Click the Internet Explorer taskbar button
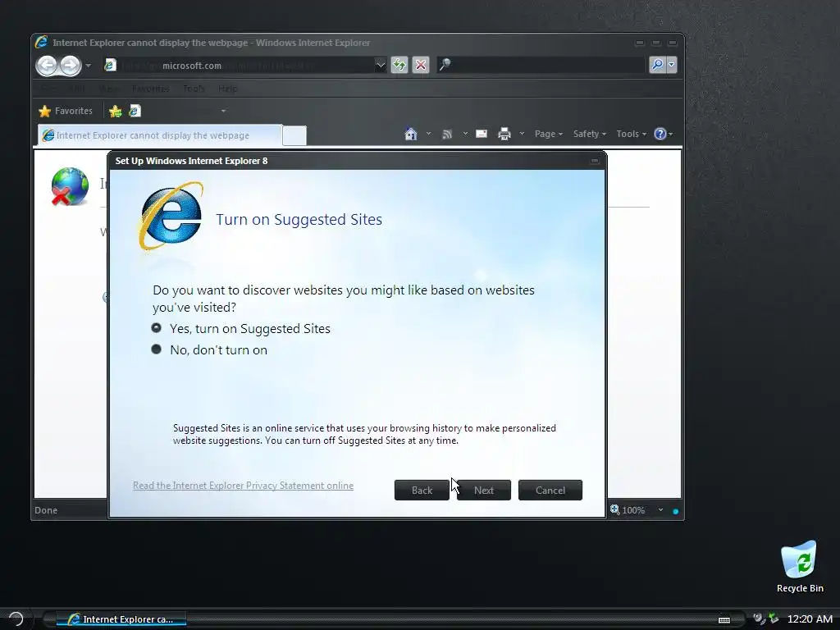The image size is (840, 630). 121,619
